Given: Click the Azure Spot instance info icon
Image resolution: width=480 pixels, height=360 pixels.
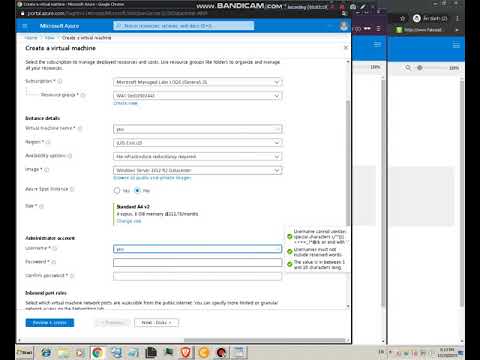Looking at the screenshot, I should (72, 189).
